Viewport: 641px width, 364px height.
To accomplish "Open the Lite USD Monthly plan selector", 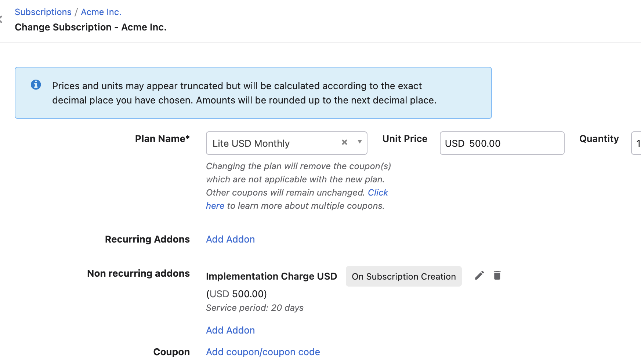I will click(272, 143).
